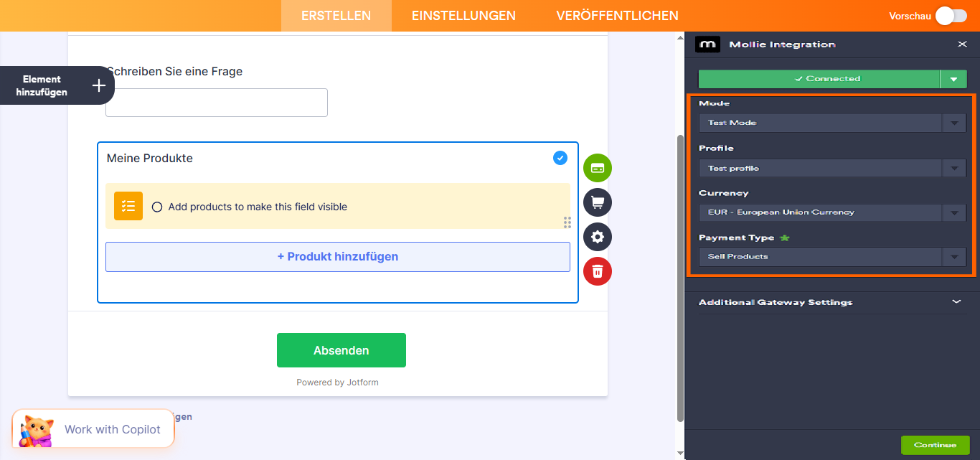Click the Continue button
Viewport: 980px width, 460px height.
pos(936,445)
